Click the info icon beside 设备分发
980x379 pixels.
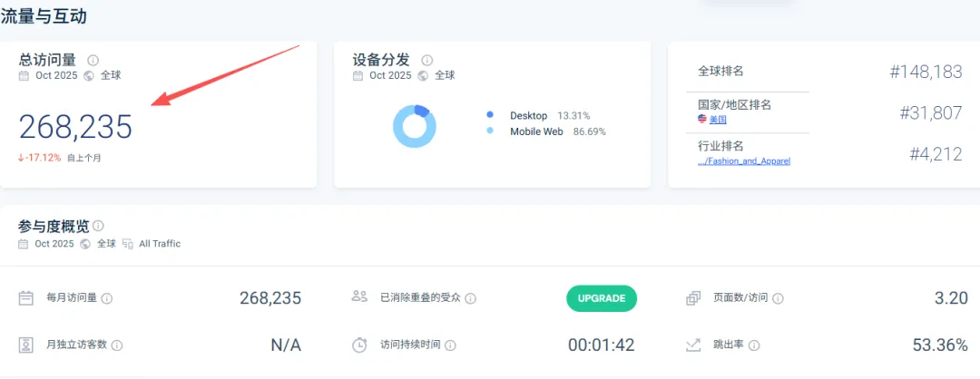pos(427,60)
